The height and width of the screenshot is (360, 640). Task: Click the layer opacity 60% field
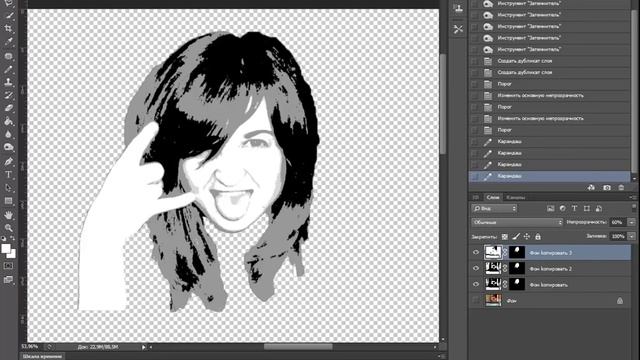click(x=618, y=222)
